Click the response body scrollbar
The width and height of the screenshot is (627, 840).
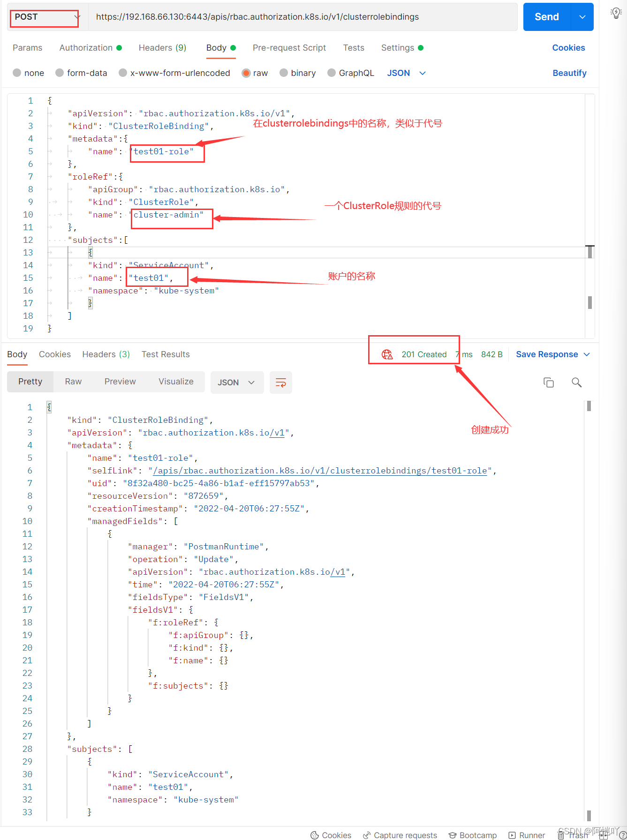(x=589, y=611)
